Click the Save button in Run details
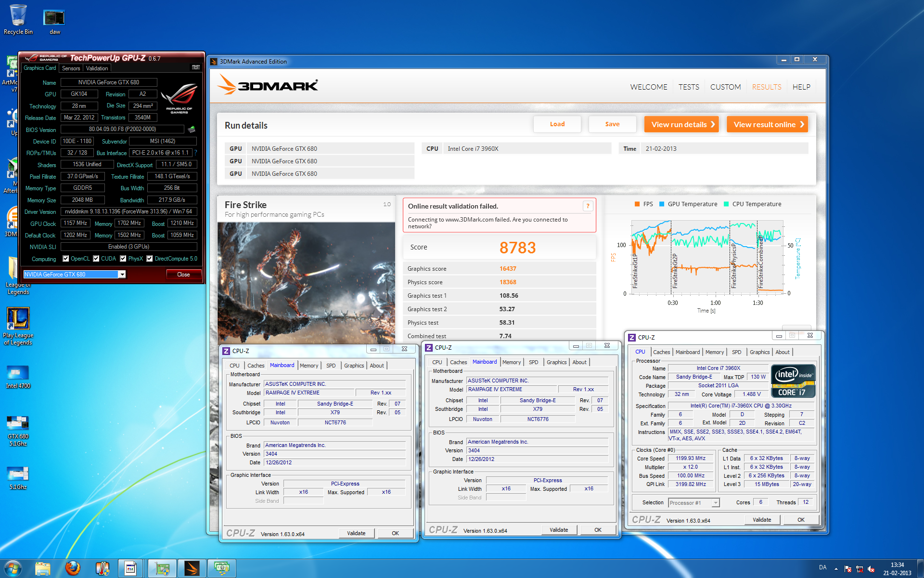This screenshot has width=924, height=578. point(612,124)
